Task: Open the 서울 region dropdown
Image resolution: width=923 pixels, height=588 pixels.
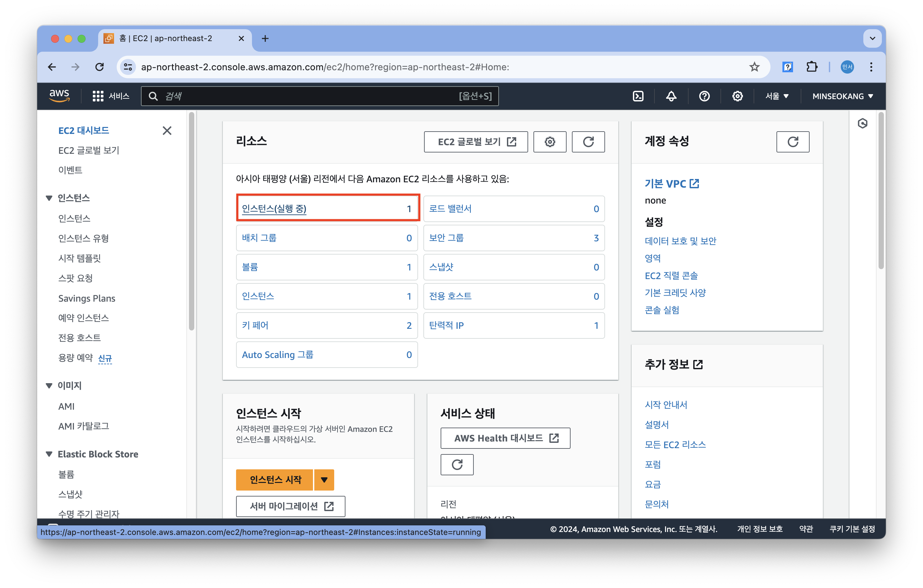Action: coord(776,96)
